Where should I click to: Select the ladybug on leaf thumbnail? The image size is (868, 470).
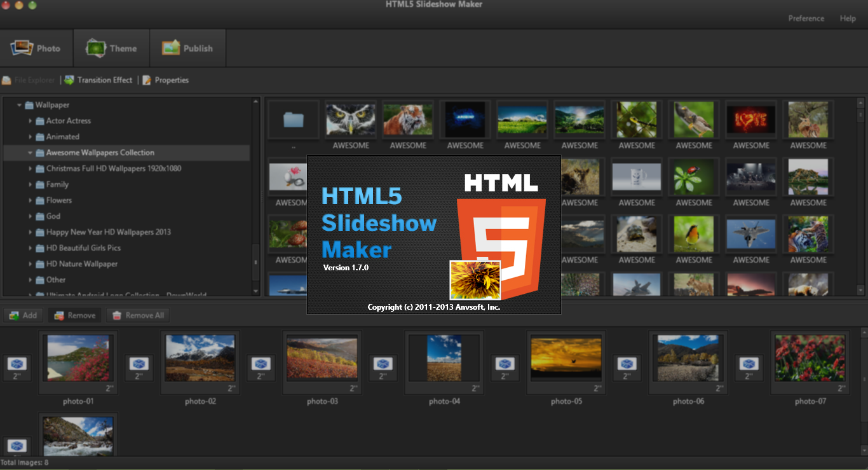coord(694,177)
